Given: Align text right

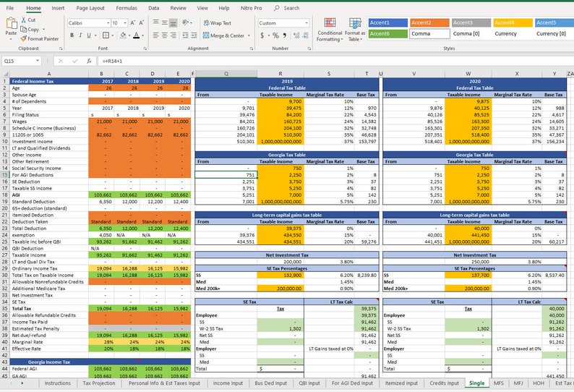Looking at the screenshot, I should coord(174,35).
